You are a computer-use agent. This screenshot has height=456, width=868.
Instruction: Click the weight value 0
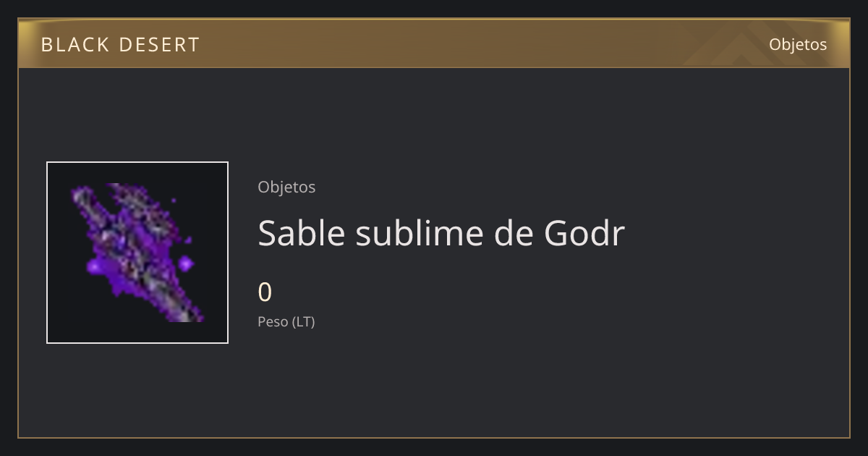pyautogui.click(x=265, y=292)
